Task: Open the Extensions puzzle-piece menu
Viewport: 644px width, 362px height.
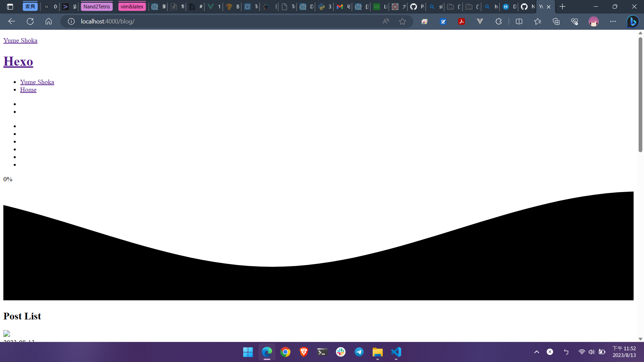Action: 498,21
